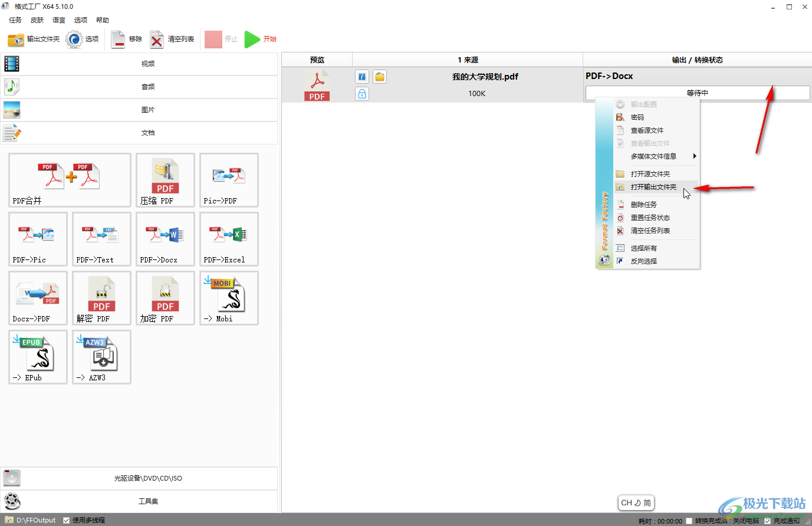Select the 解密 PDF tool
This screenshot has width=812, height=526.
click(x=101, y=298)
